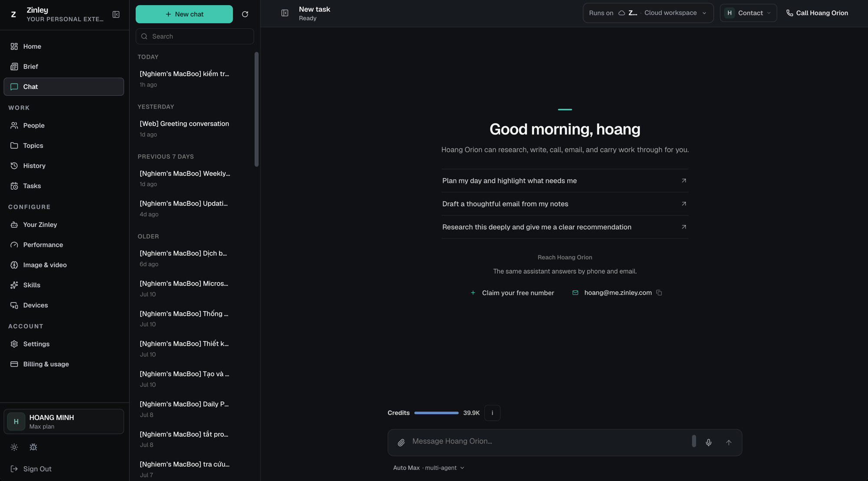Open History

[64, 166]
